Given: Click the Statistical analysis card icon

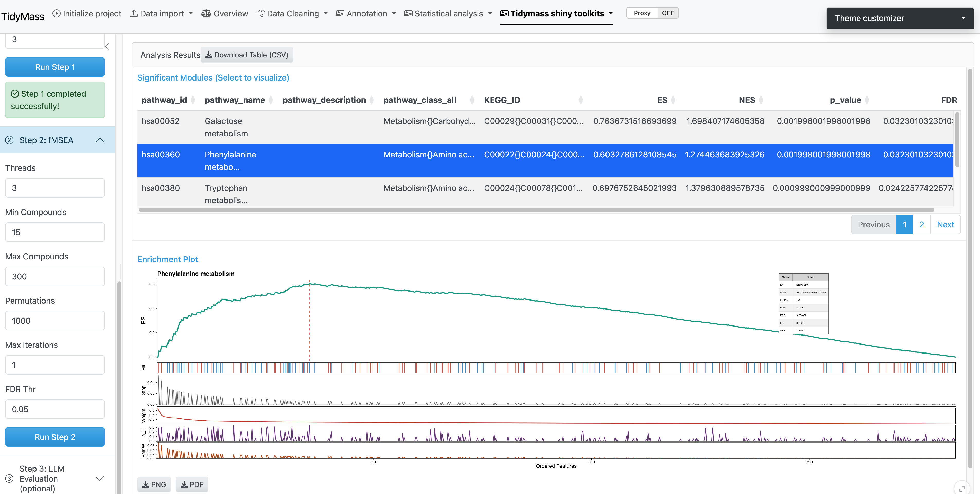Looking at the screenshot, I should point(408,13).
